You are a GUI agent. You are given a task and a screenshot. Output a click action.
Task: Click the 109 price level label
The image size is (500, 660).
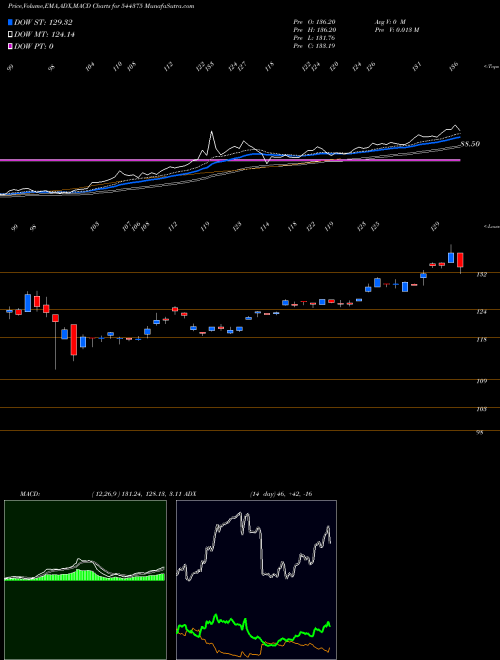coord(482,381)
